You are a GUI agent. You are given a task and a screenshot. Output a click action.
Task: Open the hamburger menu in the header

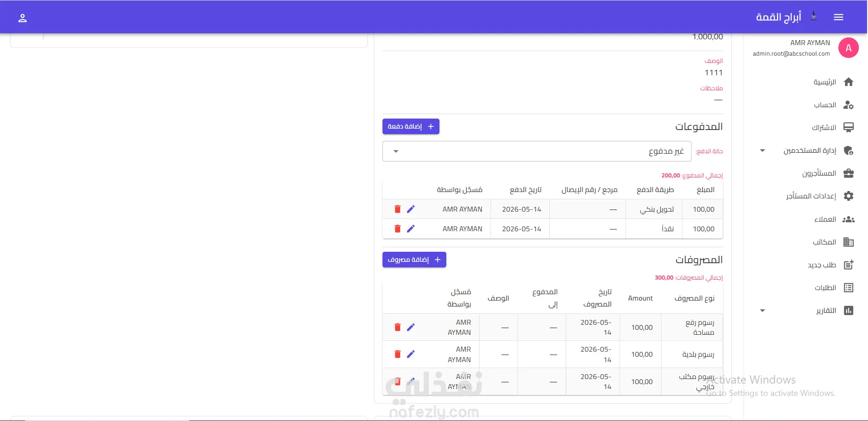pyautogui.click(x=838, y=17)
